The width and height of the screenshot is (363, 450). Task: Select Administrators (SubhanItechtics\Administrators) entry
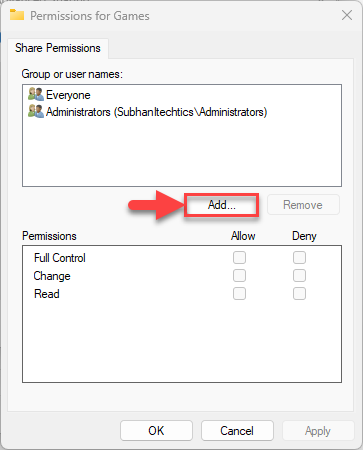point(156,112)
